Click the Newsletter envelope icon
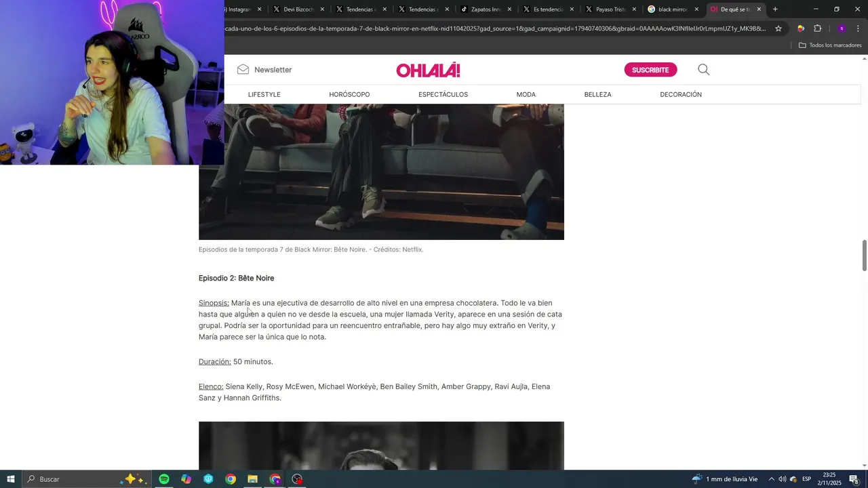 pyautogui.click(x=243, y=70)
